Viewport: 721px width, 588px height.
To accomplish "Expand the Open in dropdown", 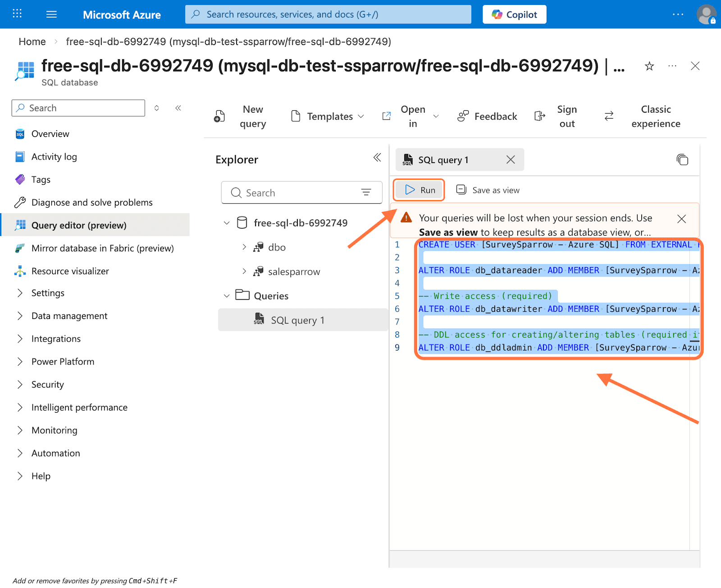I will (435, 117).
